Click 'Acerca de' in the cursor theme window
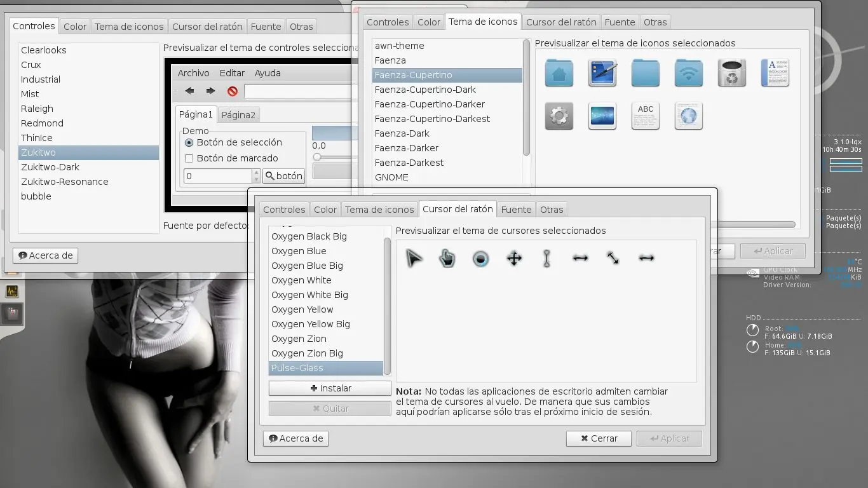The image size is (868, 488). pos(295,438)
